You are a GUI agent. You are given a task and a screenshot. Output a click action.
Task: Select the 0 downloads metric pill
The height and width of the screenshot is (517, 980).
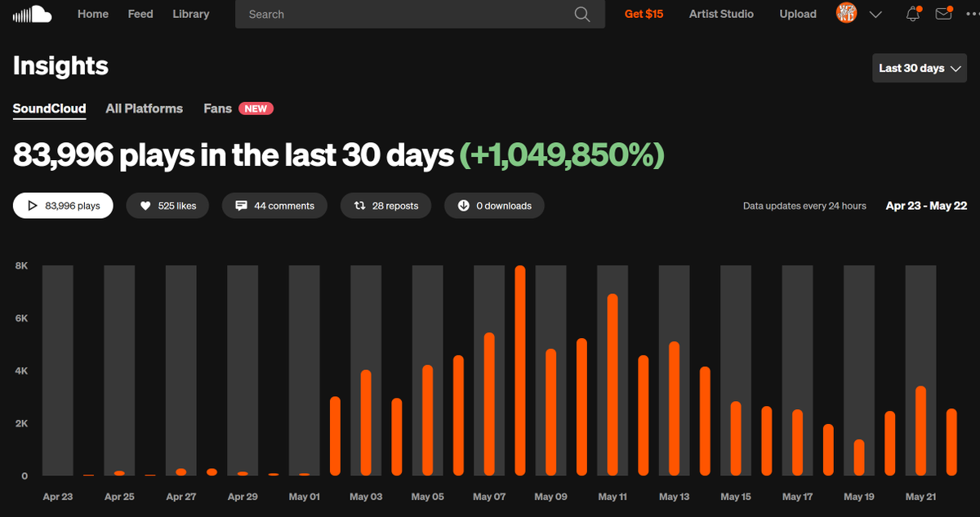494,206
